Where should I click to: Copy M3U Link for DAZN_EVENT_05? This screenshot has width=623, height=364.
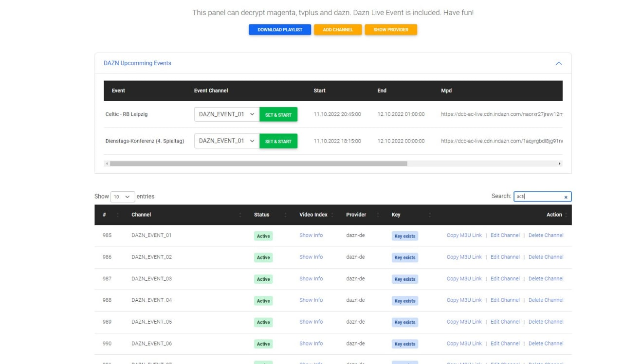(464, 322)
